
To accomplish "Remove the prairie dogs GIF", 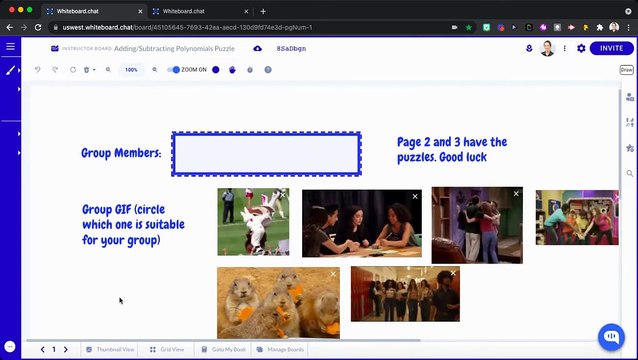I will 333,274.
